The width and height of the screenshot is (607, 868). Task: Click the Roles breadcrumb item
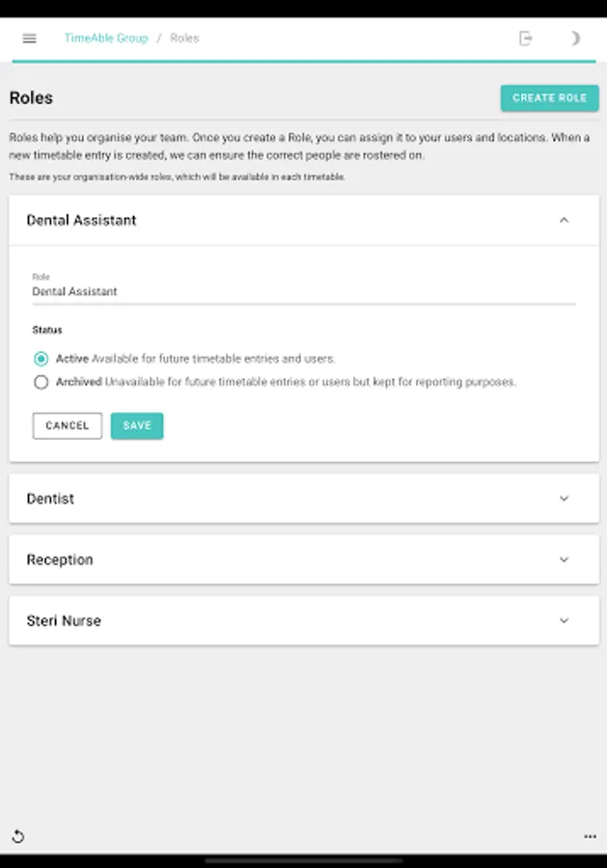[184, 39]
